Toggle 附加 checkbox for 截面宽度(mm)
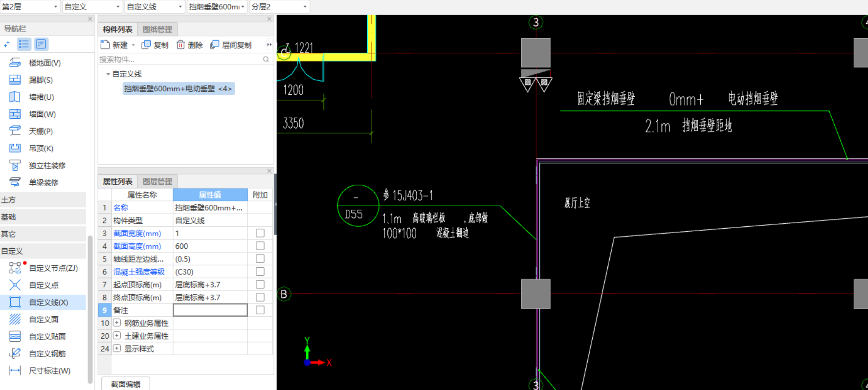 coord(260,233)
